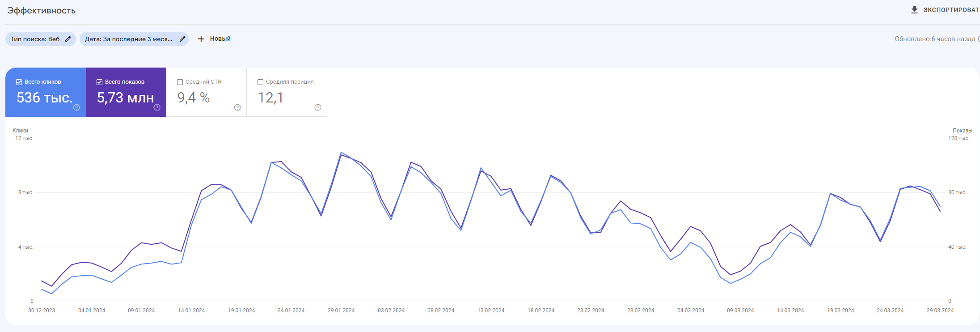This screenshot has width=980, height=332.
Task: Click the Эффективность page heading
Action: click(x=41, y=11)
